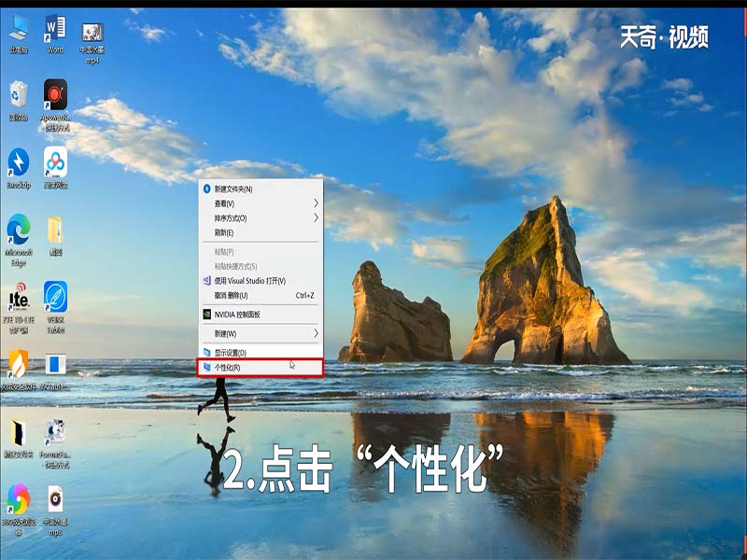Open the 电视剧.mp4 file icon
Image resolution: width=747 pixels, height=560 pixels.
coord(93,26)
